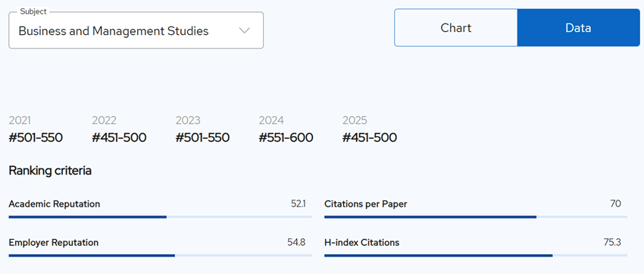Select the 2023 ranking #501-550
644x274 pixels.
point(202,138)
